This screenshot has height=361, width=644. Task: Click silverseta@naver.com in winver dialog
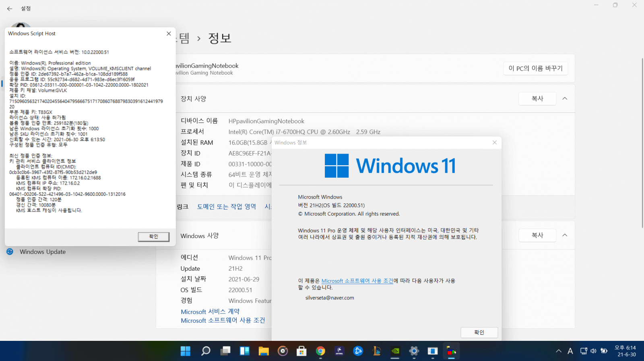(330, 298)
